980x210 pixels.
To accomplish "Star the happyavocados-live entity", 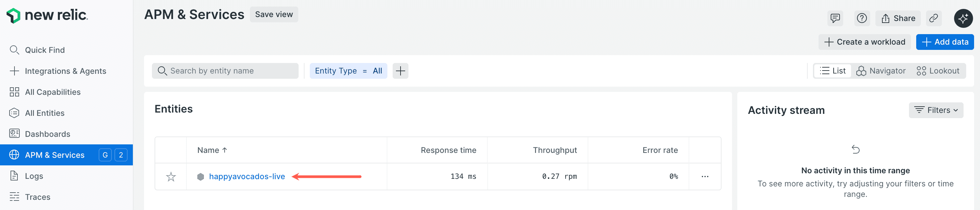I will coord(171,176).
